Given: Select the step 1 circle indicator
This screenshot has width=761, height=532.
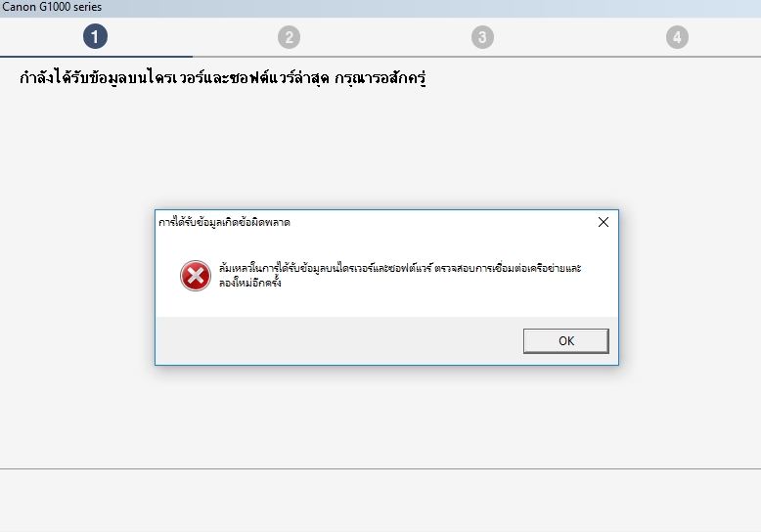Looking at the screenshot, I should click(x=95, y=36).
